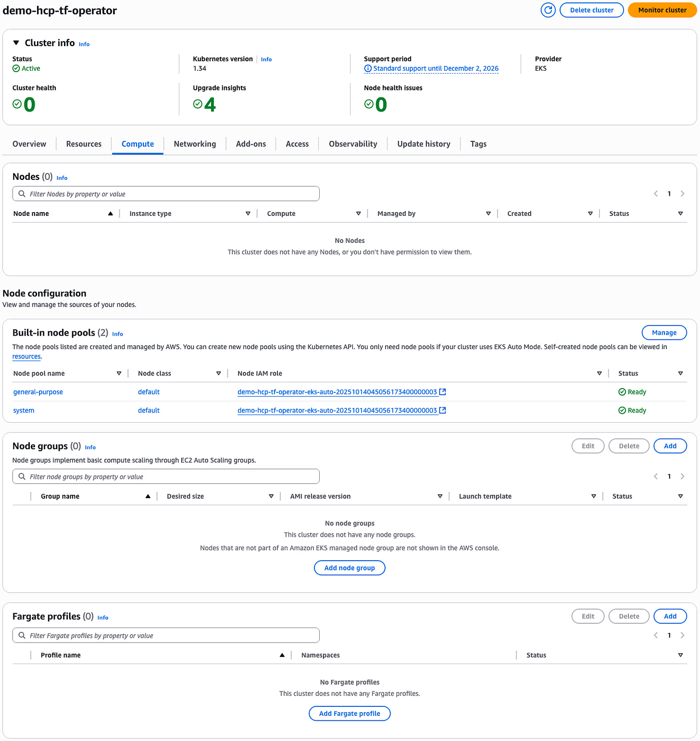Sort node groups by Launch template
Viewport: 700px width, 741px height.
tap(594, 496)
